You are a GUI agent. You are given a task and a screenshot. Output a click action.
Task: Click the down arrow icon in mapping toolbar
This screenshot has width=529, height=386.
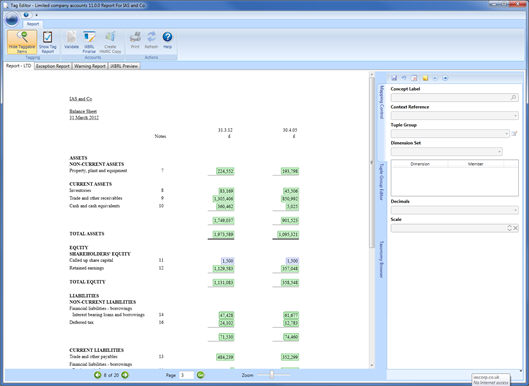click(445, 78)
